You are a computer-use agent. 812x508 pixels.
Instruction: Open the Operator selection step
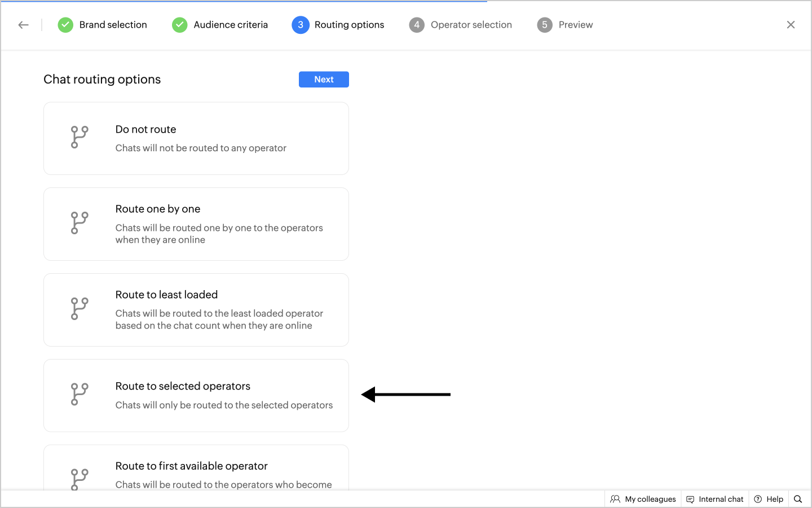[461, 25]
